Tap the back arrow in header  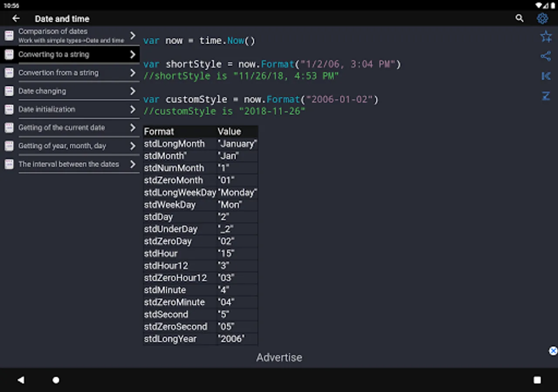[16, 18]
